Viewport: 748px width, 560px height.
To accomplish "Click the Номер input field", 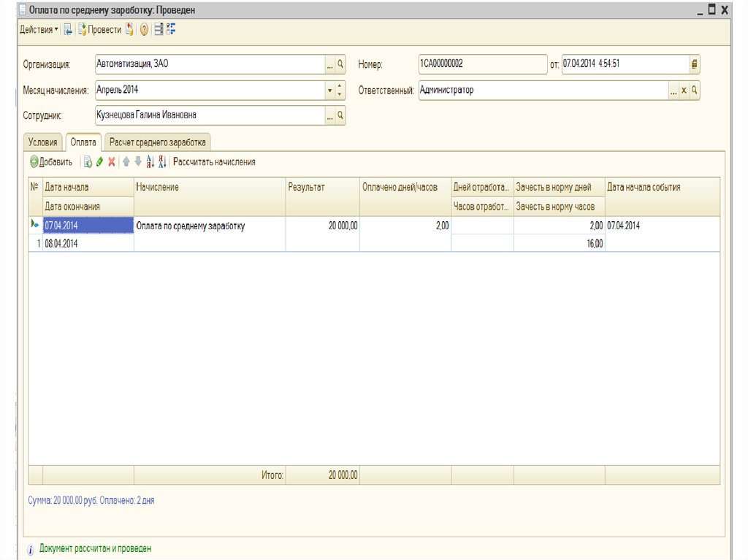I will click(482, 64).
